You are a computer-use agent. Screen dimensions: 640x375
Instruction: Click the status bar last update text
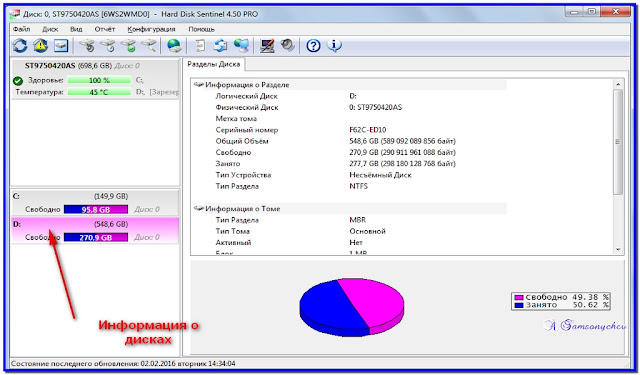click(x=124, y=363)
